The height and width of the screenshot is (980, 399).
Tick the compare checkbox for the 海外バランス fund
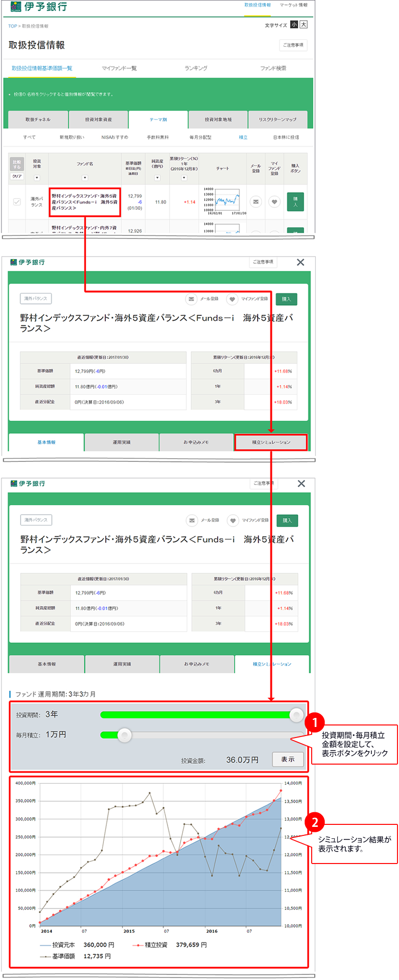(17, 202)
